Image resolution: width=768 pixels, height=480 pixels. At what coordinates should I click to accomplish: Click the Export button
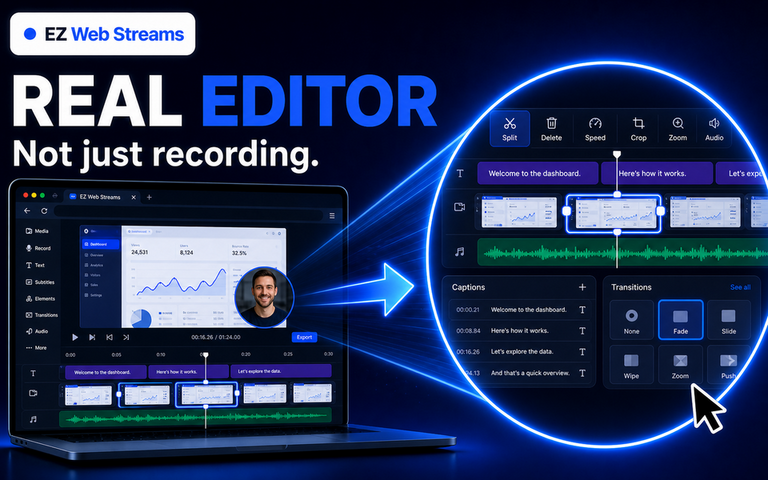pyautogui.click(x=304, y=337)
